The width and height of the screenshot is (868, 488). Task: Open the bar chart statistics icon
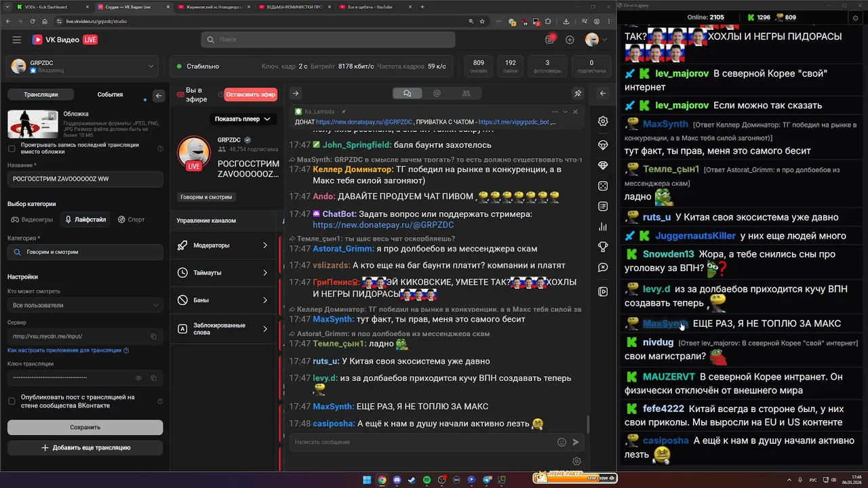pos(603,226)
